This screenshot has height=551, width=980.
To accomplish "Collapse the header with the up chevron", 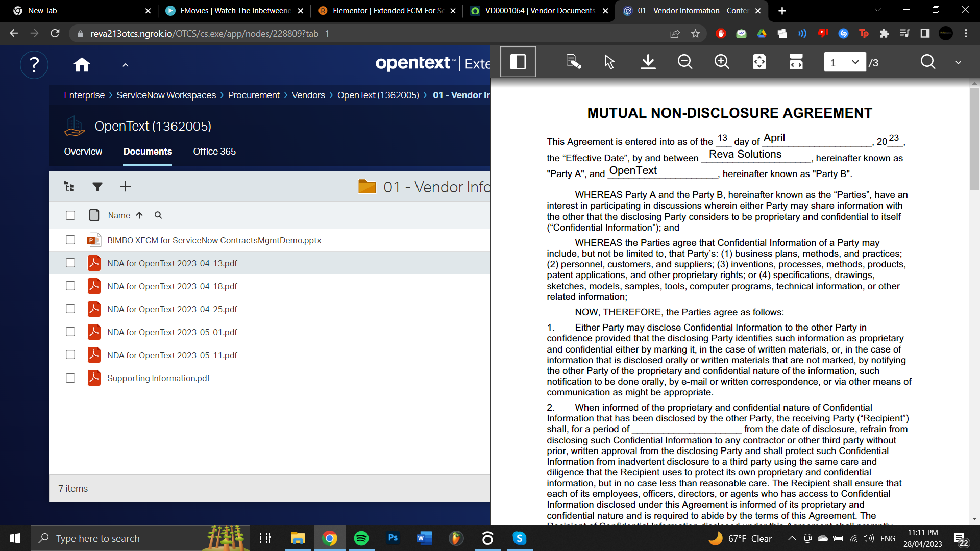I will [x=126, y=65].
